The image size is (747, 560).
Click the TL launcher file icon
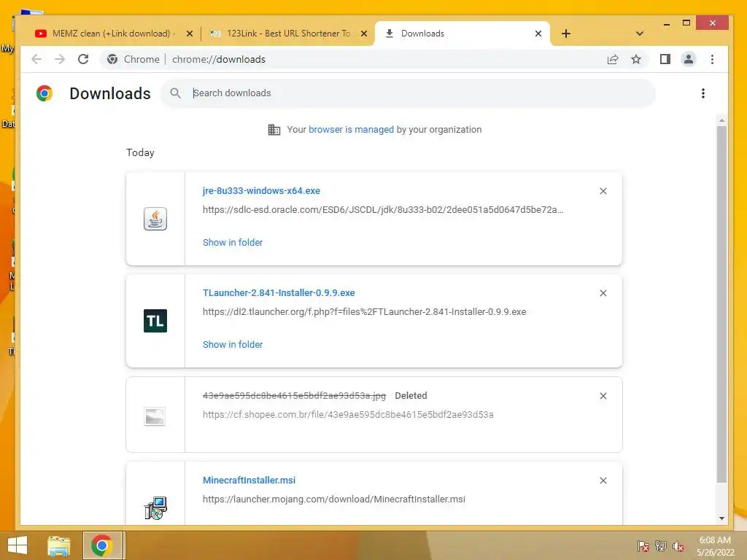click(x=155, y=321)
